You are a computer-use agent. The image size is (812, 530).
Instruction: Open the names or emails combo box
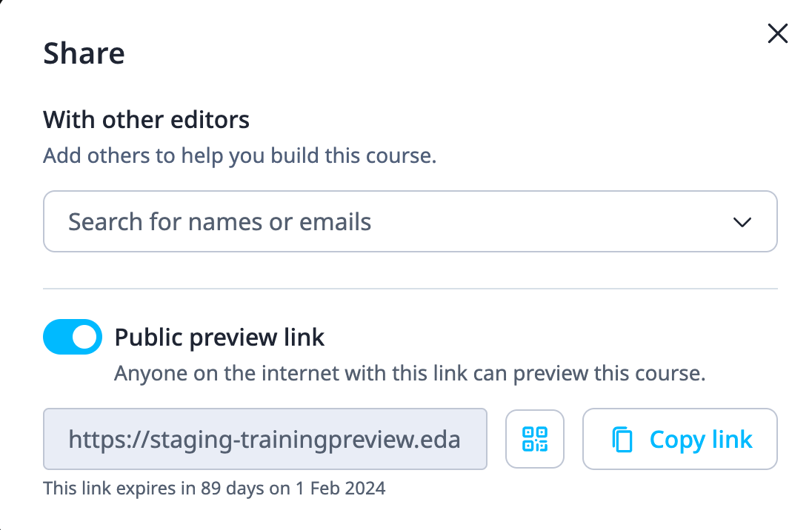(x=410, y=222)
